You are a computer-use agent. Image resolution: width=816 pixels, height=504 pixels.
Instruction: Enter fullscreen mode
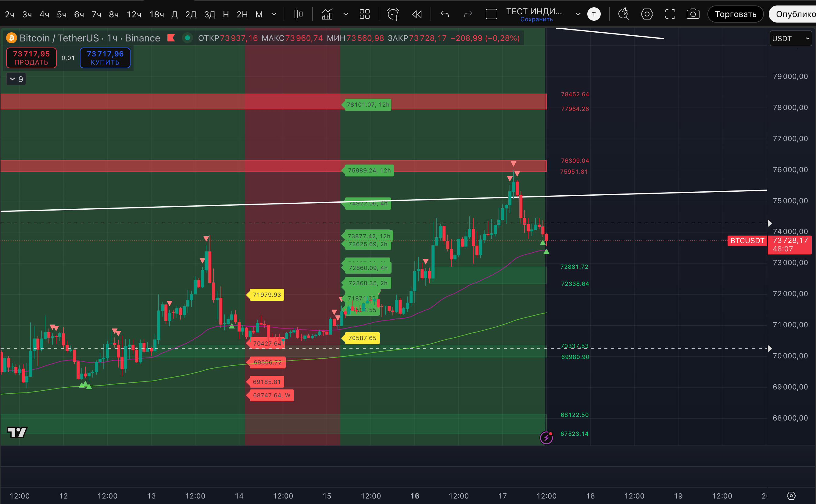(670, 14)
